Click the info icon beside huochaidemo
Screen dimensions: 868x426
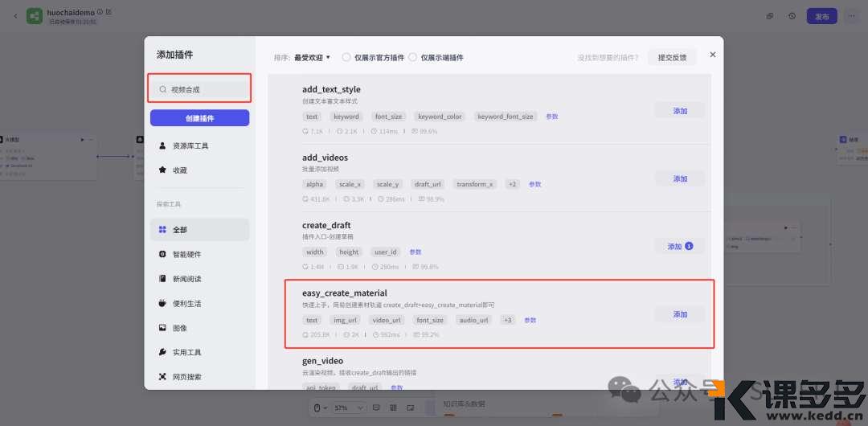100,11
